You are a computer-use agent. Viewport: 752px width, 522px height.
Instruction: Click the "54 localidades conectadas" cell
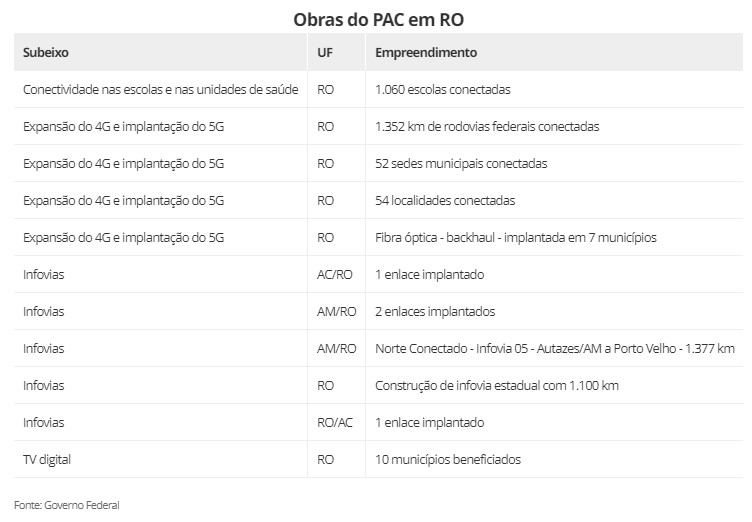(445, 200)
